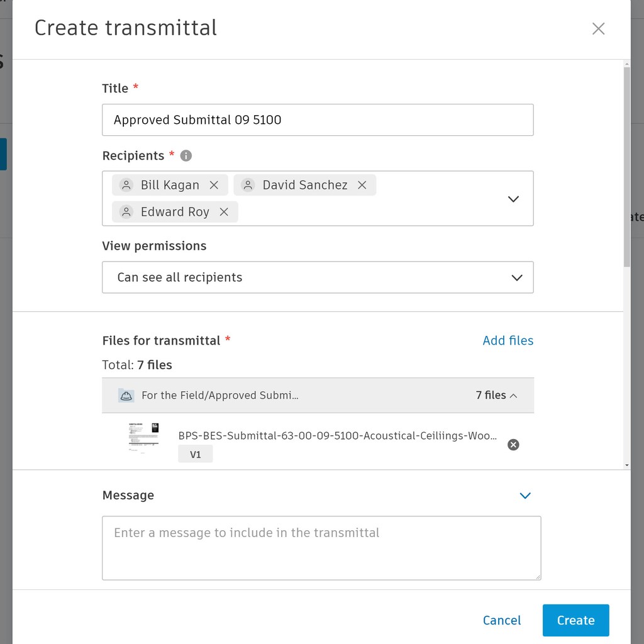This screenshot has width=644, height=644.
Task: Remove David Sanchez from recipients
Action: (362, 184)
